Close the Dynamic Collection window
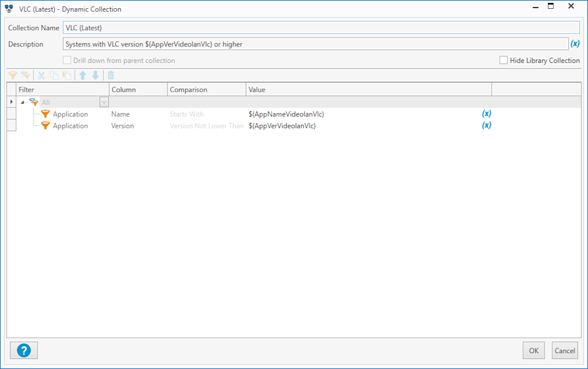 (x=571, y=6)
